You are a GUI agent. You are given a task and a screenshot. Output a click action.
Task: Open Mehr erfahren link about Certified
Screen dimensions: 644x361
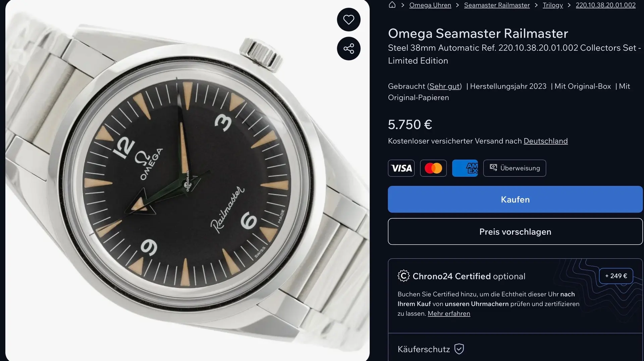(449, 313)
